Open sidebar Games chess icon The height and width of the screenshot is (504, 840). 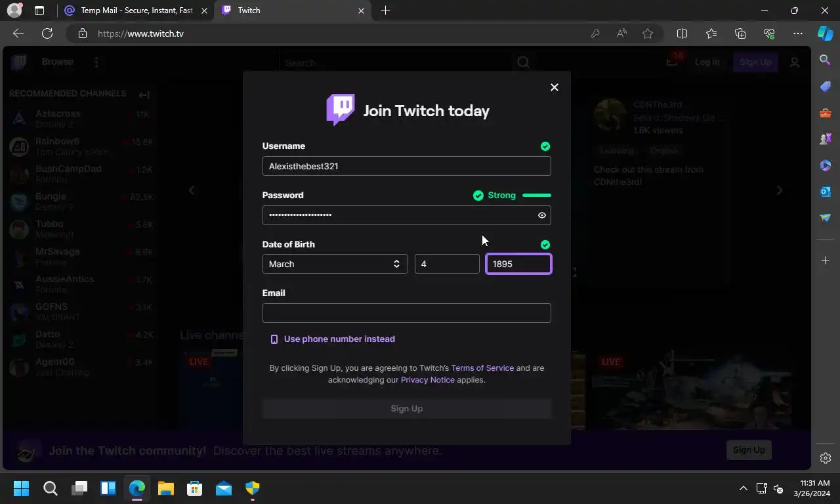coord(826,139)
